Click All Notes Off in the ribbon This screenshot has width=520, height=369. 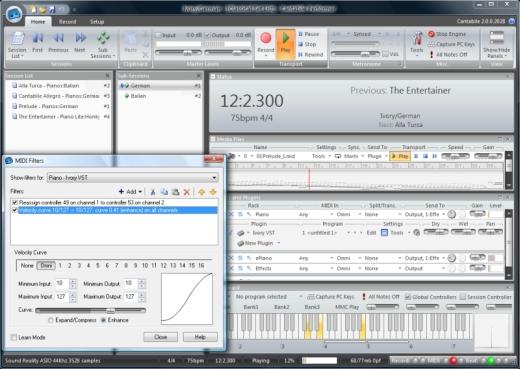pyautogui.click(x=448, y=54)
